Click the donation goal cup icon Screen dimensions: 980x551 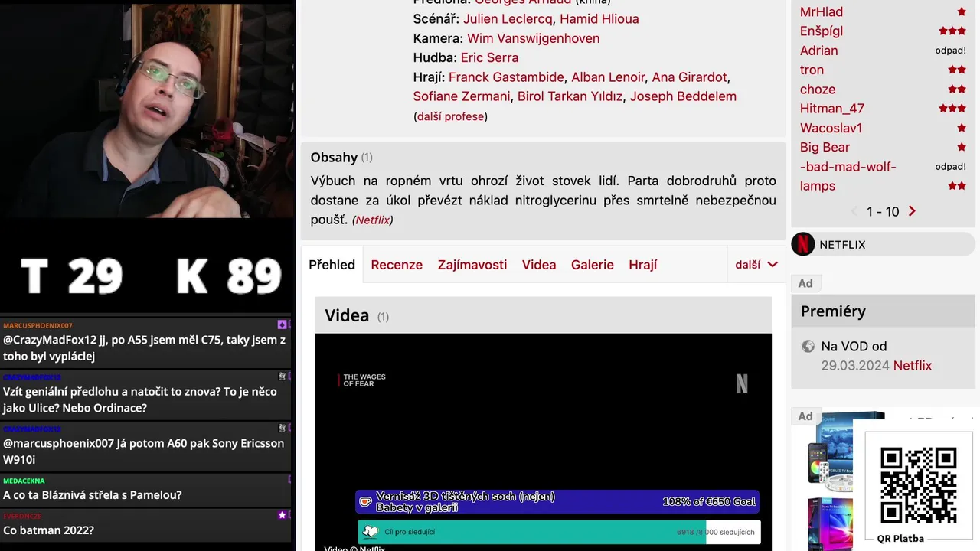(x=366, y=502)
